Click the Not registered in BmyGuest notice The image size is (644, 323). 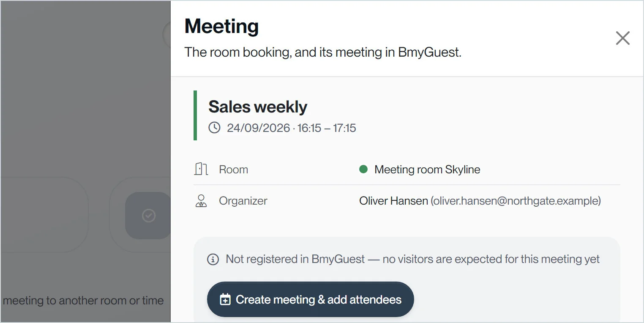(412, 259)
